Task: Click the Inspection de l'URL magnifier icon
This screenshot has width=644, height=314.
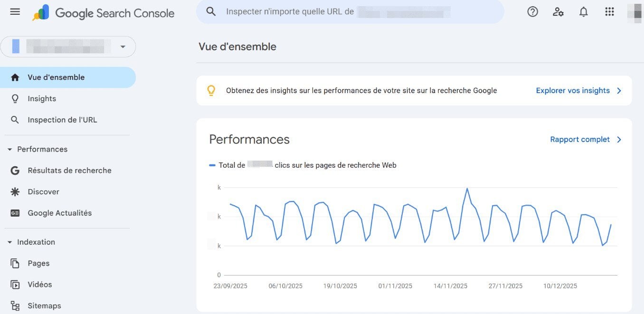Action: coord(15,120)
